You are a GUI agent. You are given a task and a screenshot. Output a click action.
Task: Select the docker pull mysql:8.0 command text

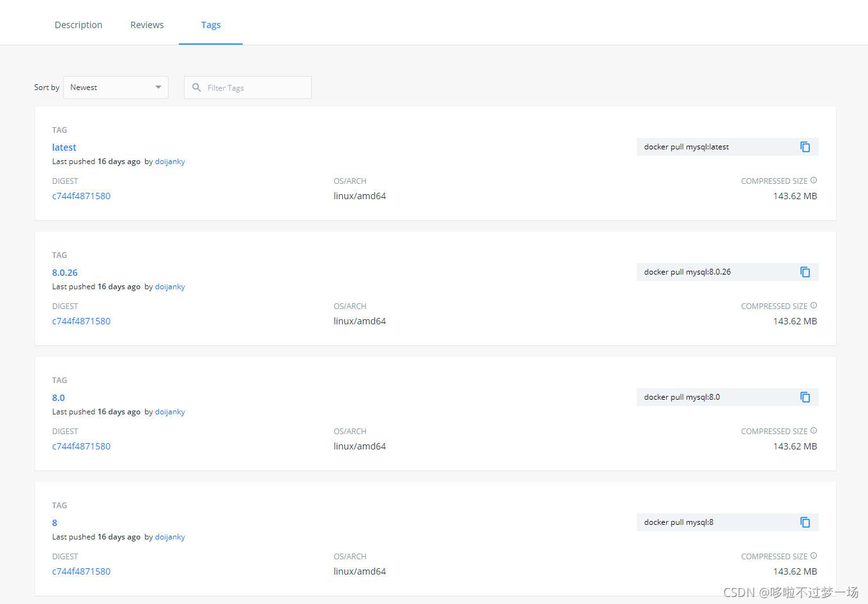tap(681, 397)
